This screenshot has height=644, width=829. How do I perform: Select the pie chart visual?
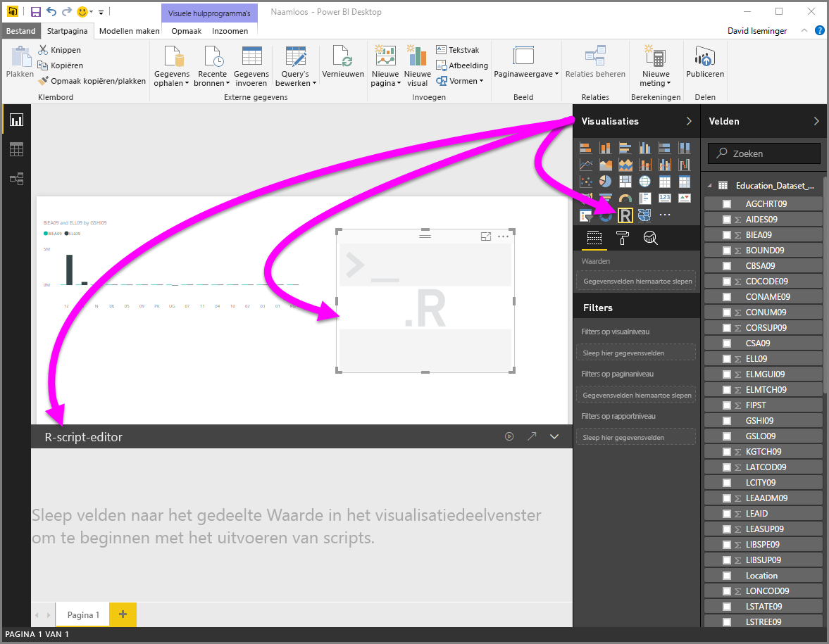pyautogui.click(x=605, y=181)
